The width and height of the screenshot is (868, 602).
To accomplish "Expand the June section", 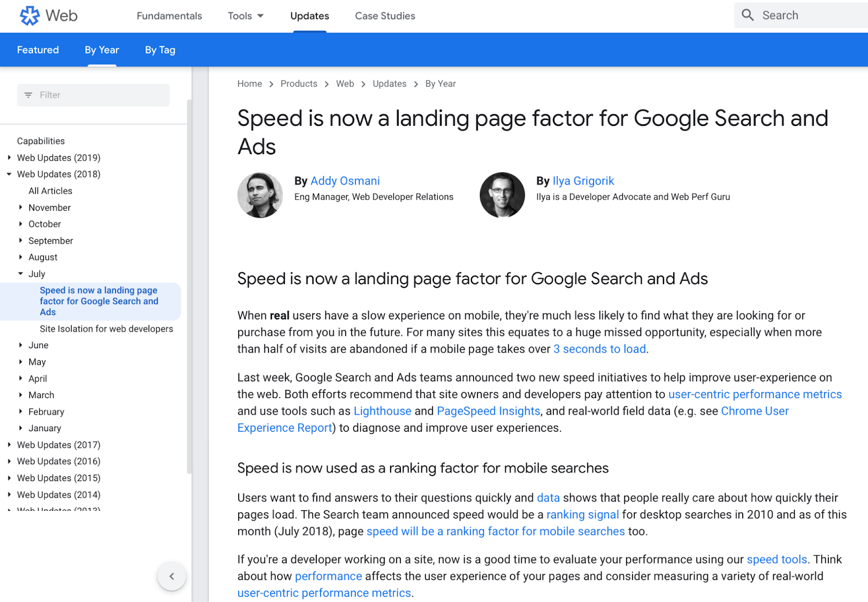I will pyautogui.click(x=21, y=345).
